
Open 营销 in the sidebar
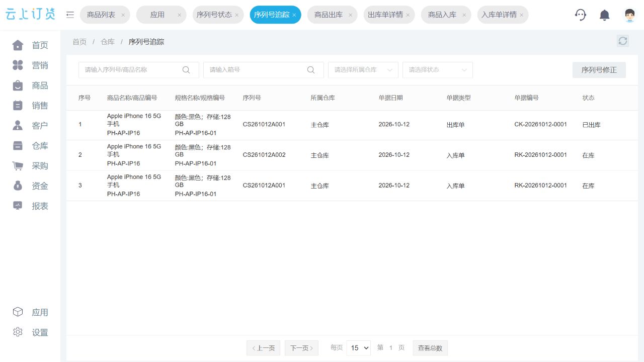point(30,65)
